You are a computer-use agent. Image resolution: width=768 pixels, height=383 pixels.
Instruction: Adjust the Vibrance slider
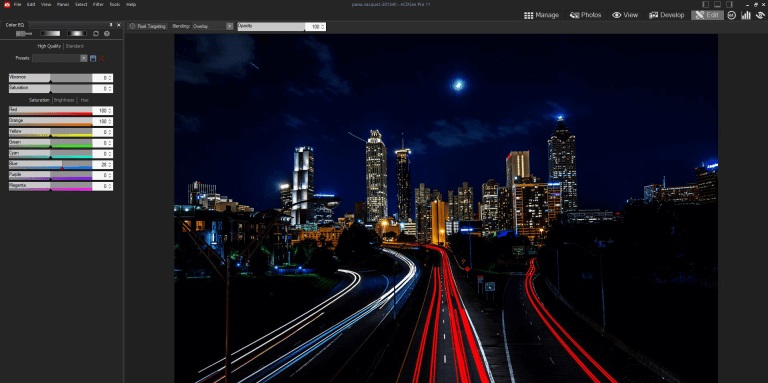[x=50, y=78]
